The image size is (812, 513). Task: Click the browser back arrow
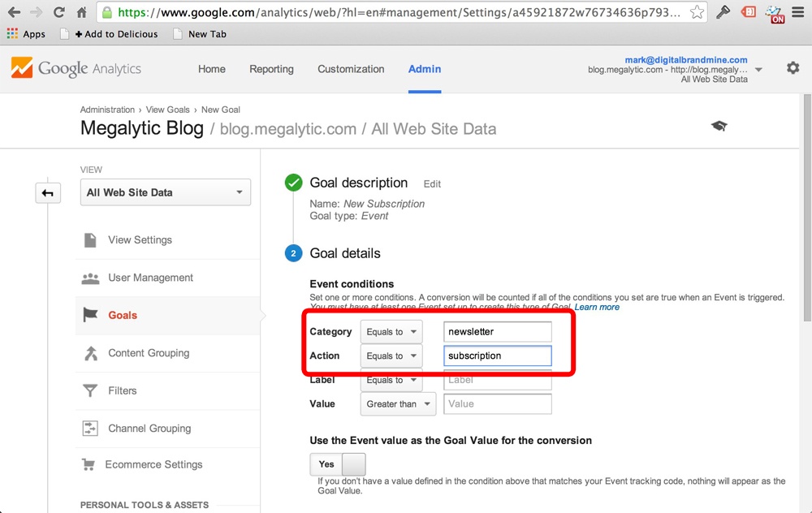point(14,12)
